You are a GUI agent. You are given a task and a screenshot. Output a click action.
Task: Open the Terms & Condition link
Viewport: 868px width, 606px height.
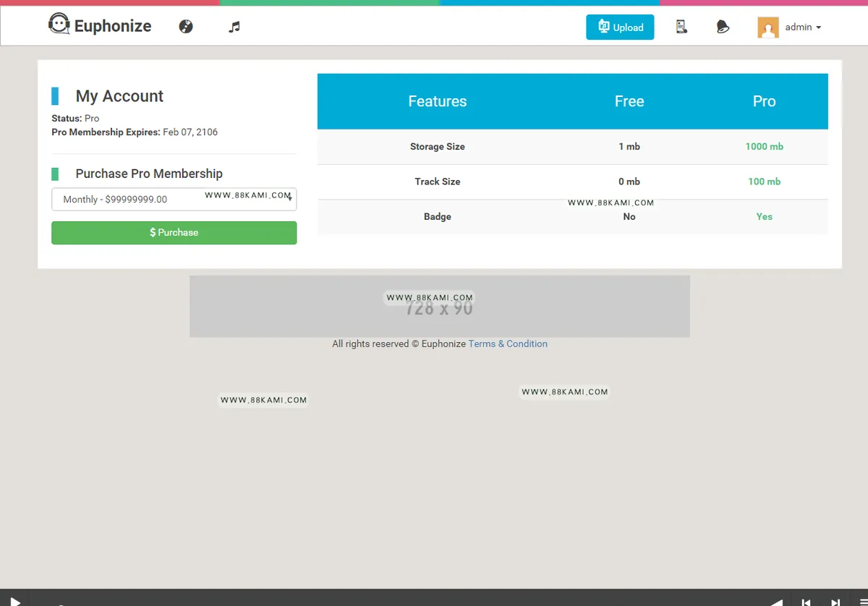pos(508,343)
